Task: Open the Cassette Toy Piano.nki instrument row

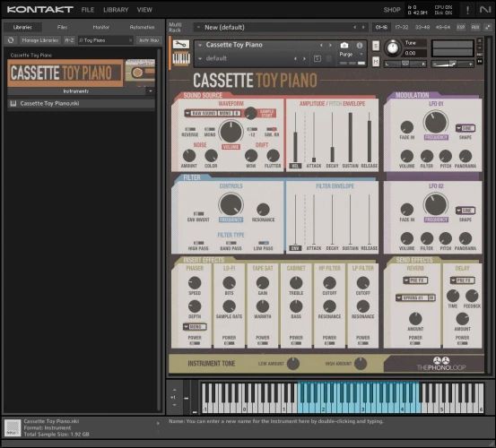Action: [x=82, y=103]
